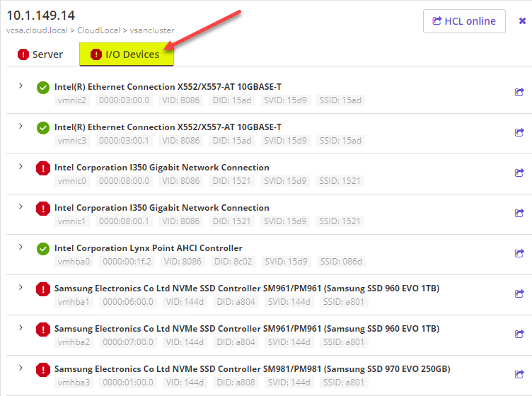Click CloudLocal in the breadcrumb
This screenshot has height=396, width=532.
98,30
